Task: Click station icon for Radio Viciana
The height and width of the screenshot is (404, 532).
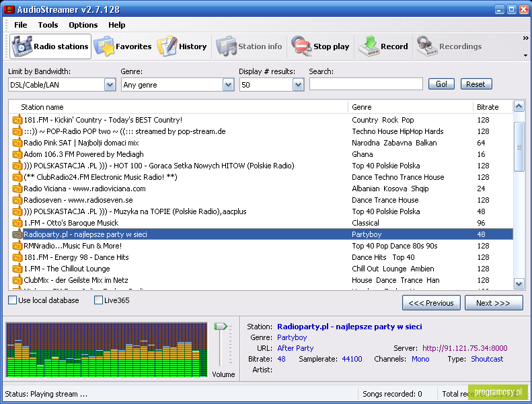Action: [17, 189]
